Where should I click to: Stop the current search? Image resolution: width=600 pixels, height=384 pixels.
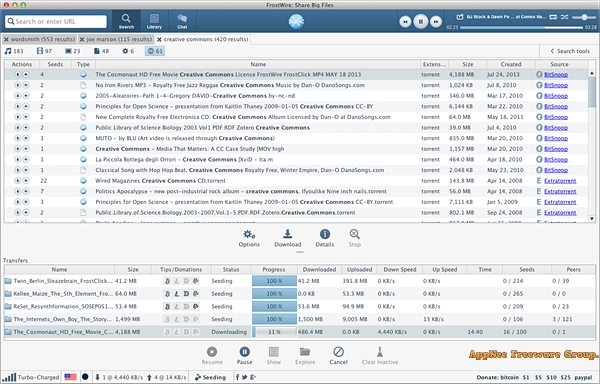(x=354, y=238)
